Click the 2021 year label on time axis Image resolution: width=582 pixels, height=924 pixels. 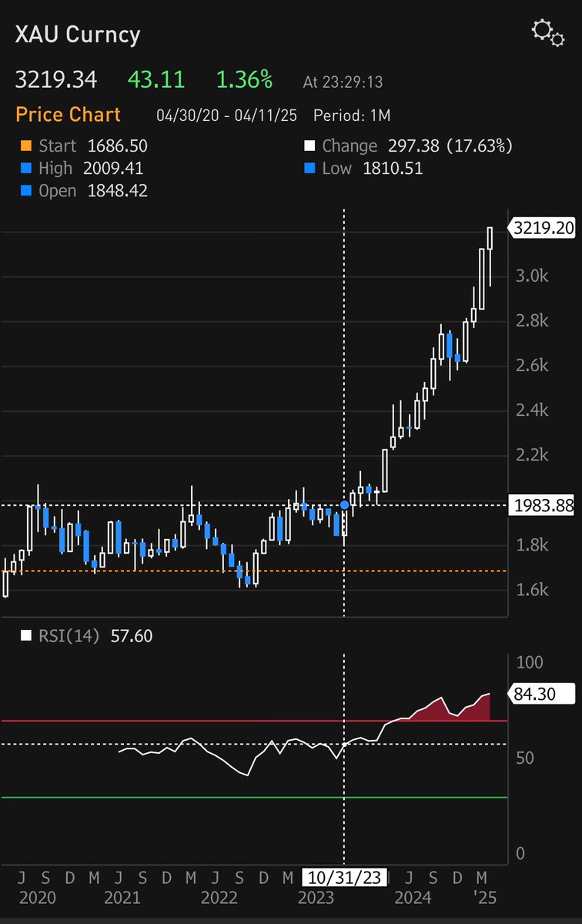pos(122,898)
